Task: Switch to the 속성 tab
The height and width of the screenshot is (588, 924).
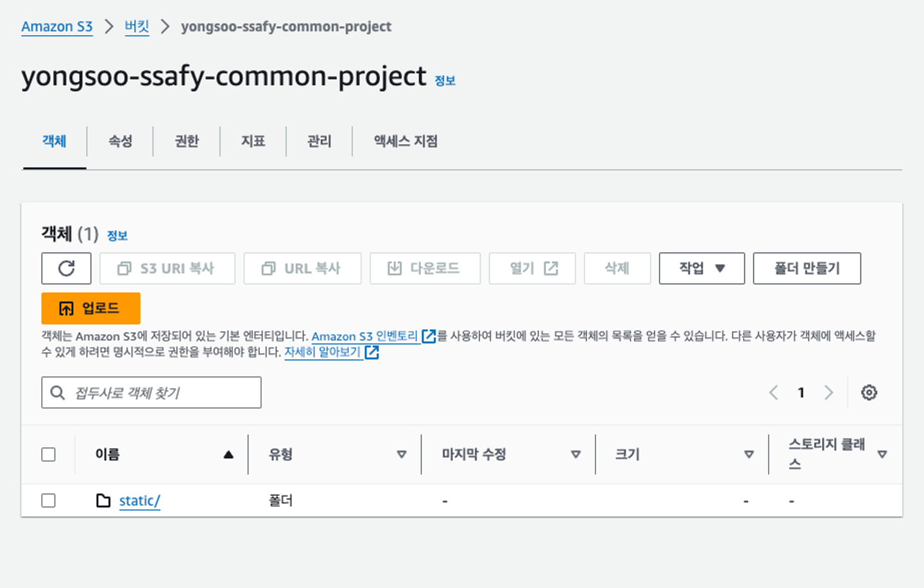Action: coord(120,141)
